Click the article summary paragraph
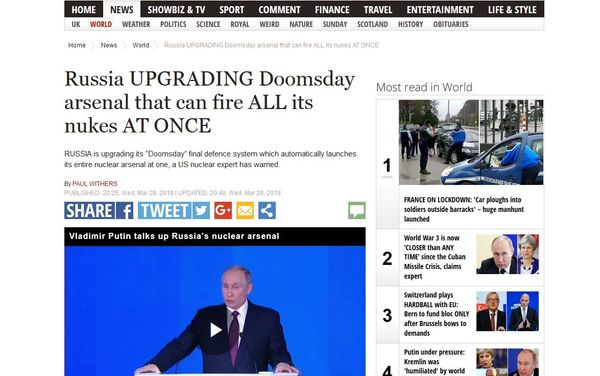The image size is (600, 376). [x=210, y=159]
